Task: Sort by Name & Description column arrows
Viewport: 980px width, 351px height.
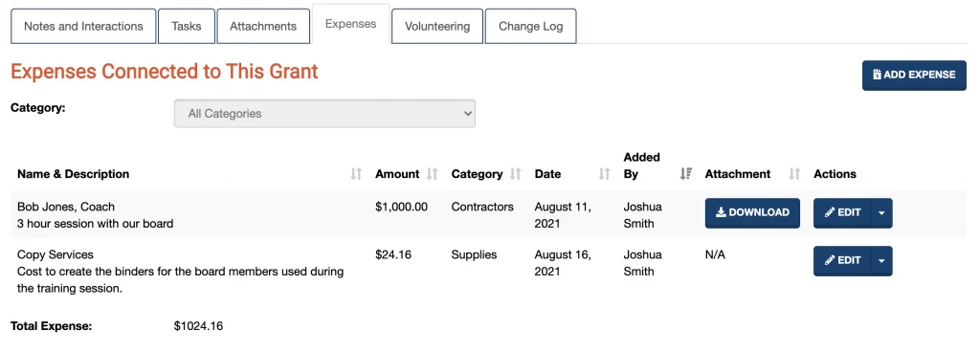Action: tap(356, 174)
